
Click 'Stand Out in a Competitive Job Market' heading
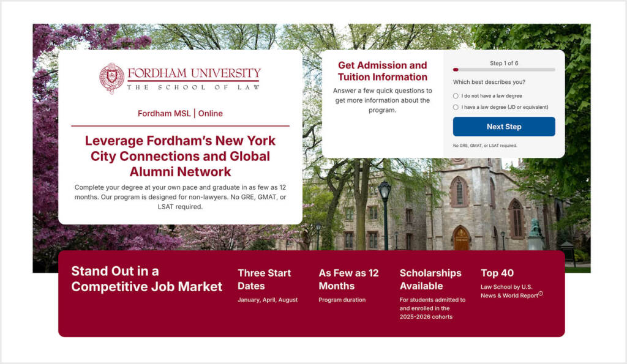[146, 278]
